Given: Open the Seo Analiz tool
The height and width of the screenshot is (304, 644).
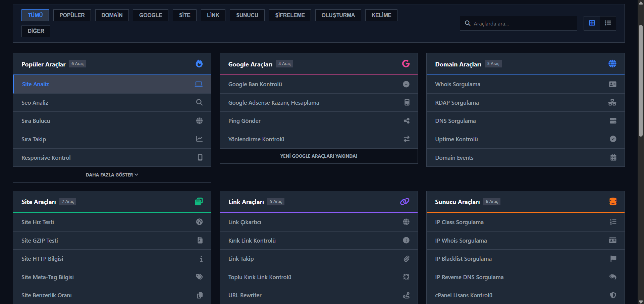Looking at the screenshot, I should [112, 103].
